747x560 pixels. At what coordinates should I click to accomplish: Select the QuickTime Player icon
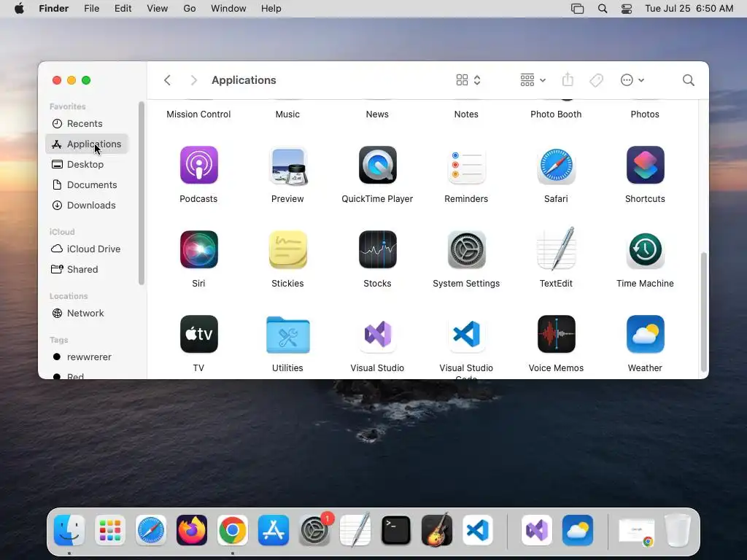pos(377,165)
